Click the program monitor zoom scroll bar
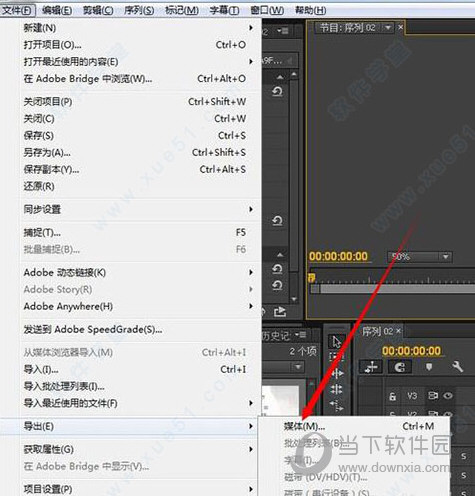Screen dimensions: 475x497 pos(393,289)
